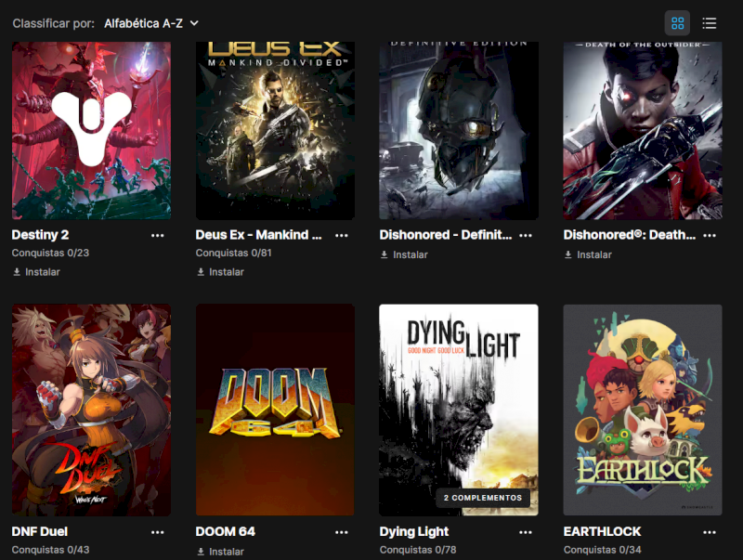
Task: Open options menu for Dying Light
Action: point(525,532)
